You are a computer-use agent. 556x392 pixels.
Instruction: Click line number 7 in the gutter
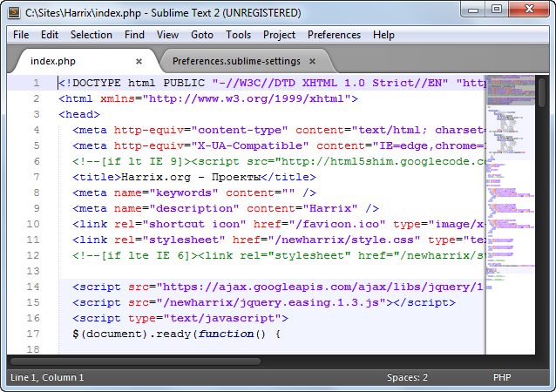coord(37,177)
